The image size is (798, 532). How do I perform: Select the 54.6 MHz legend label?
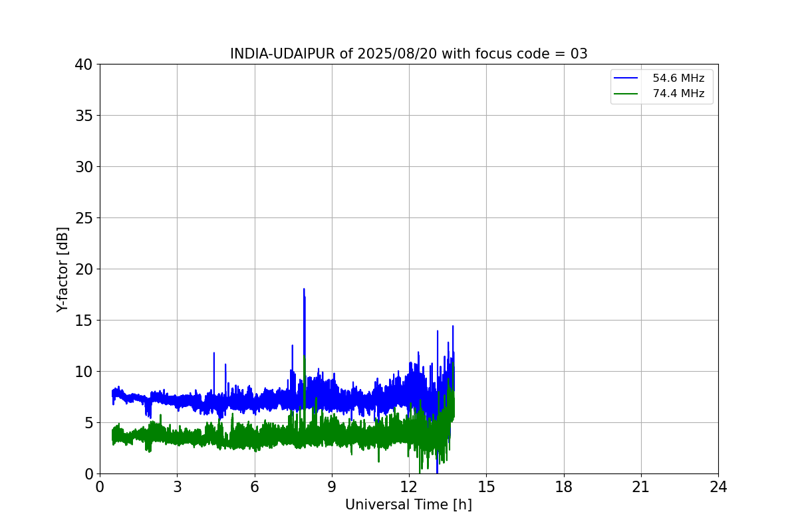pyautogui.click(x=678, y=78)
